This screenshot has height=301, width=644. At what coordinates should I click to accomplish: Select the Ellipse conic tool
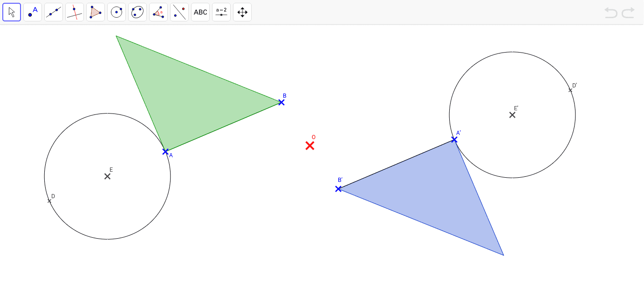click(137, 12)
